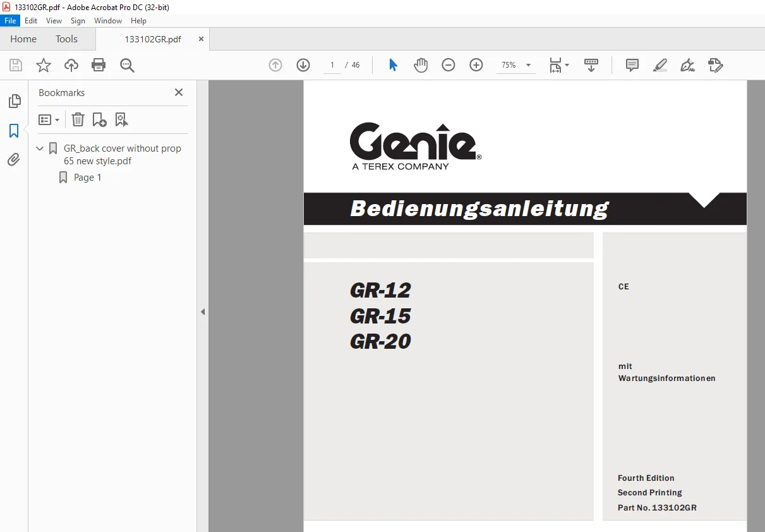Open the find text magnifier tool
This screenshot has width=765, height=532.
[127, 65]
